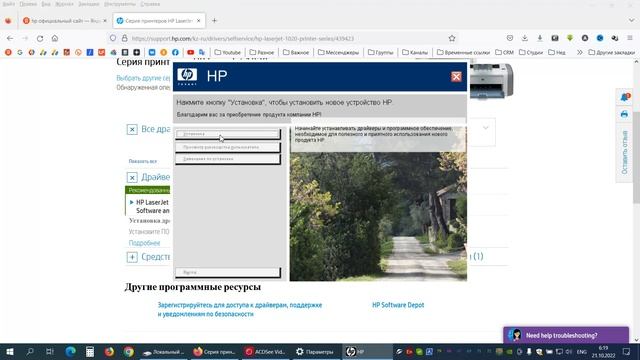Viewport: 640px width, 360px height.
Task: Open the 'Журнал' menu
Action: pos(64,4)
